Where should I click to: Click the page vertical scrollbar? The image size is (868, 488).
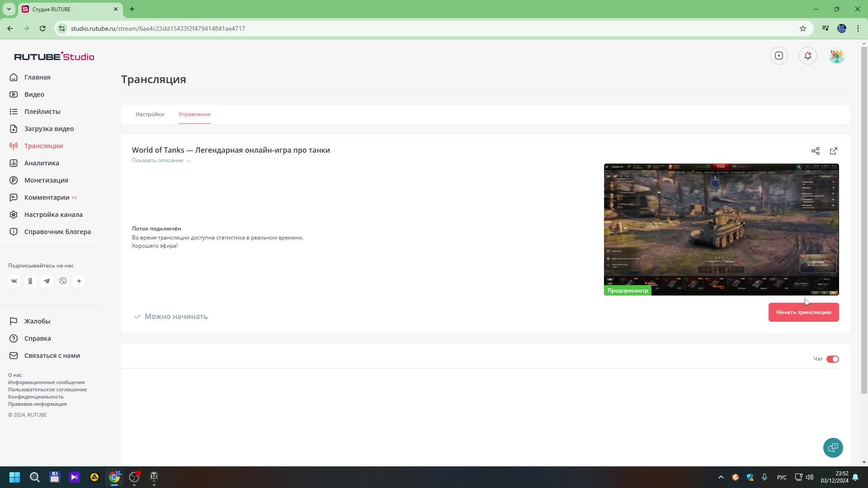[x=864, y=220]
